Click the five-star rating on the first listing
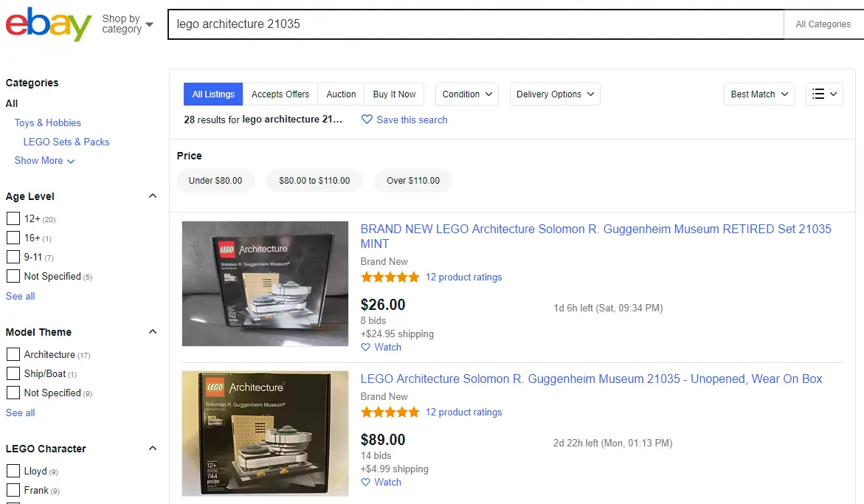864x504 pixels. (390, 277)
